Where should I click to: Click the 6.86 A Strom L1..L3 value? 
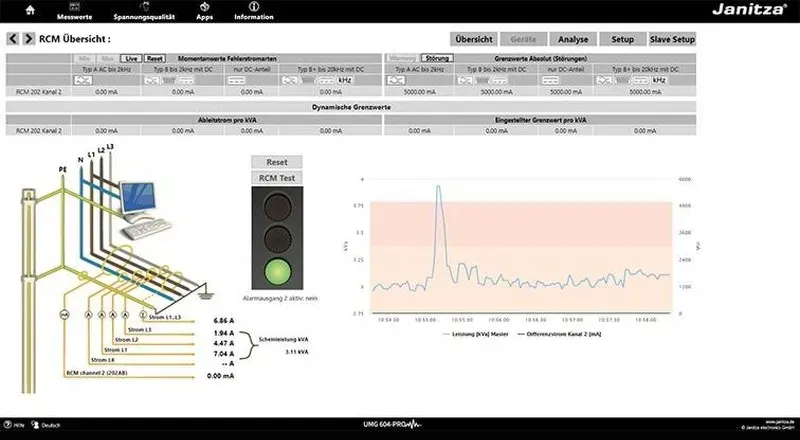coord(223,321)
